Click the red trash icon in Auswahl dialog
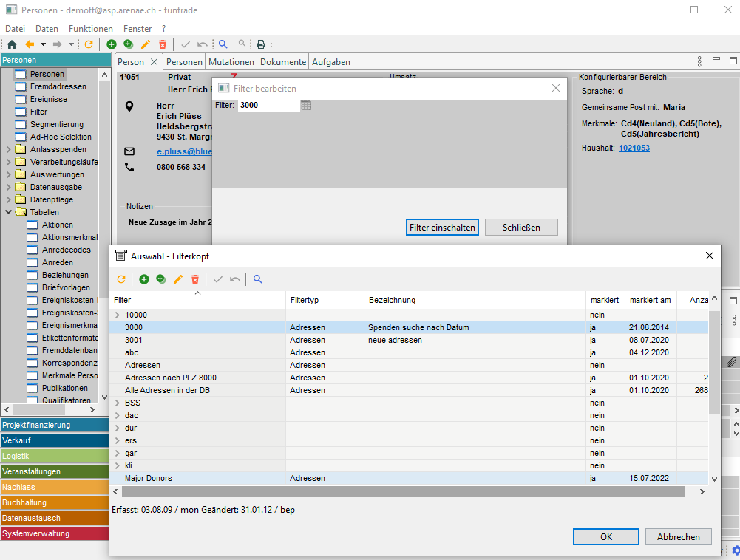The width and height of the screenshot is (740, 560). (195, 279)
